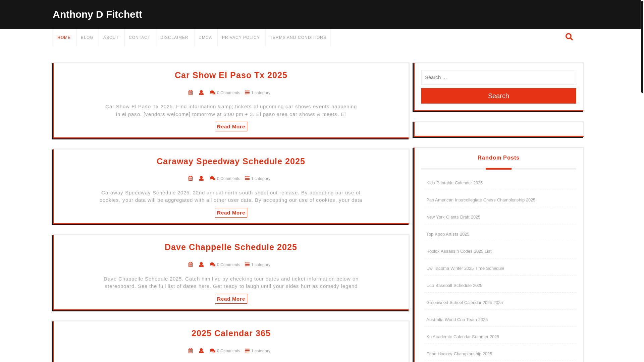Image resolution: width=644 pixels, height=362 pixels.
Task: Click author icon under 2025 Calendar 365 post
Action: [x=201, y=351]
